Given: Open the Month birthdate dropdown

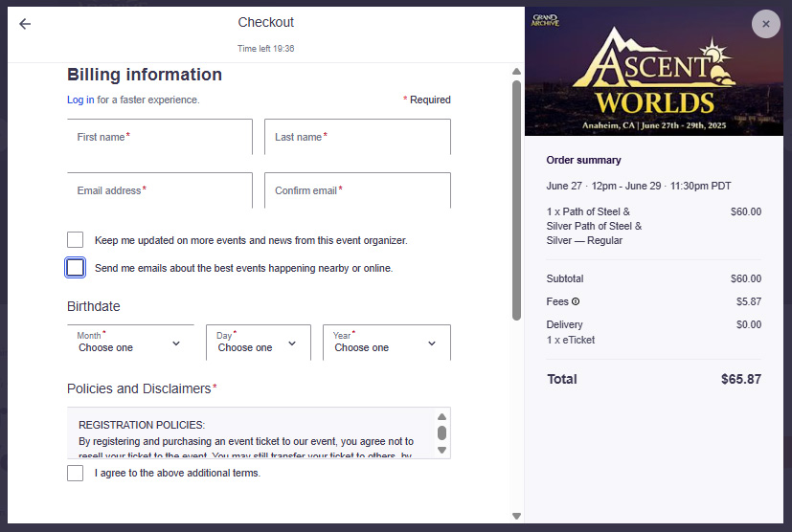Looking at the screenshot, I should (130, 343).
